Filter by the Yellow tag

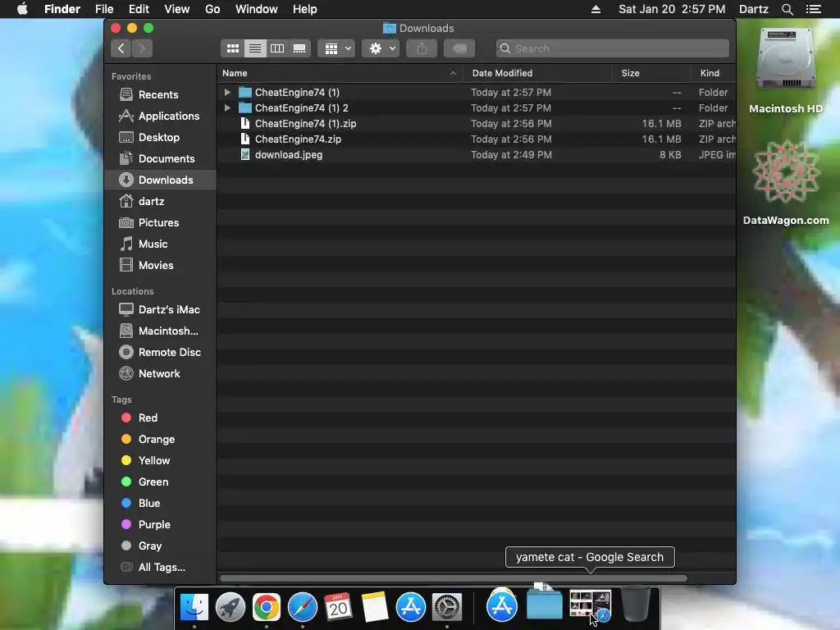point(160,461)
